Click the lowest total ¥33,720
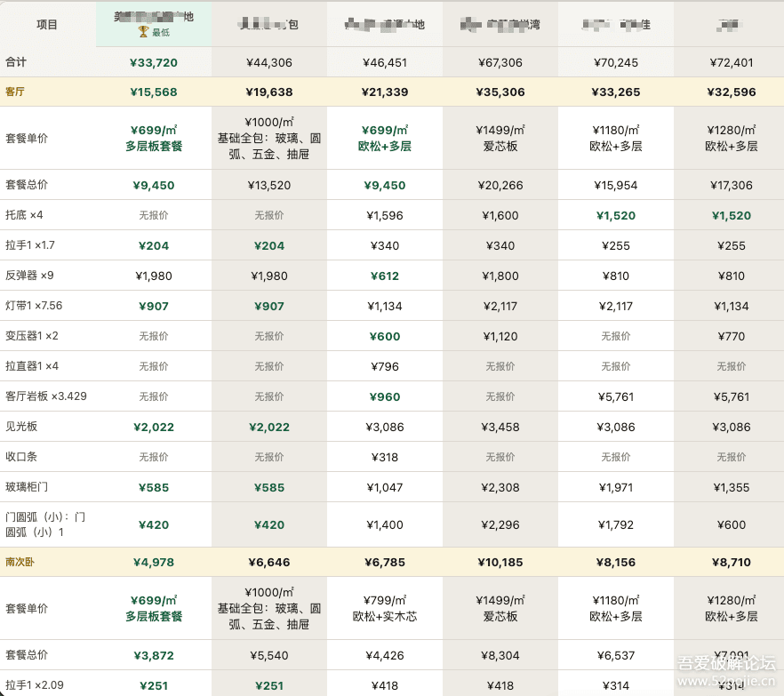784x696 pixels. tap(154, 62)
